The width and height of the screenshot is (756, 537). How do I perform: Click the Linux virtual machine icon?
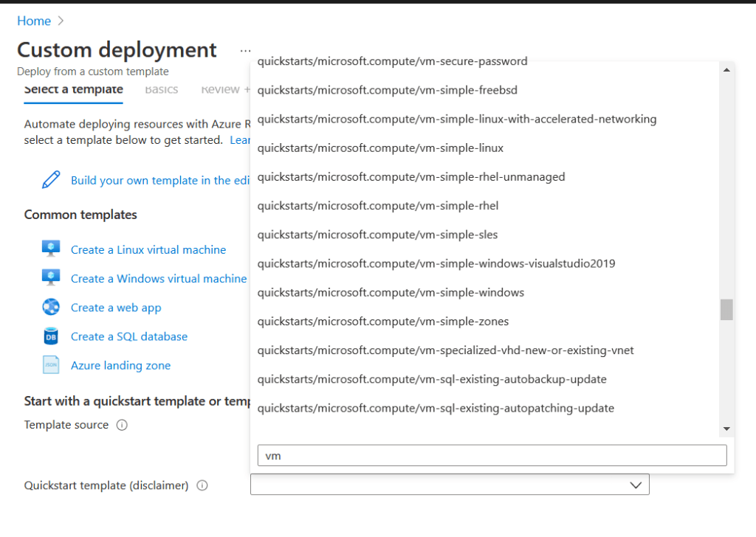(51, 249)
